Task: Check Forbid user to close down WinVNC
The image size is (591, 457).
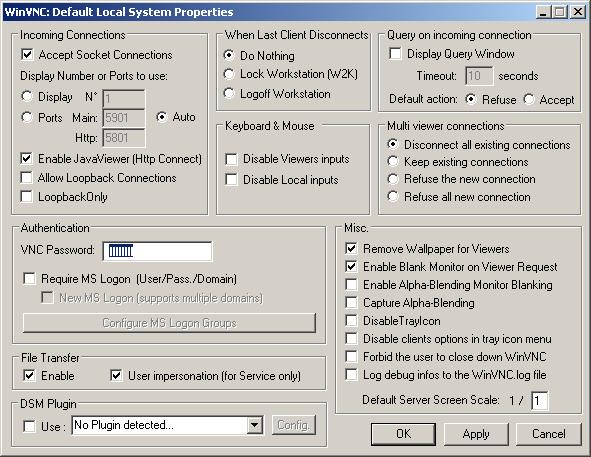Action: point(351,357)
